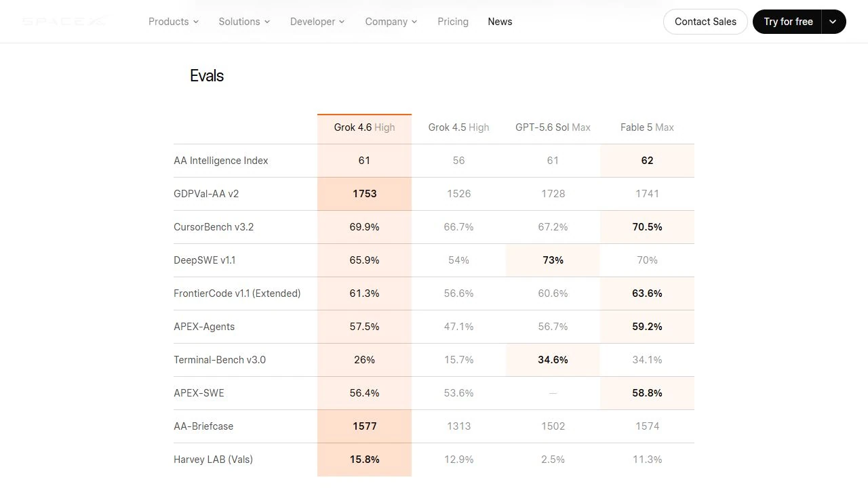Click the 56.6% FrontierCode score
This screenshot has height=488, width=868.
pyautogui.click(x=458, y=293)
